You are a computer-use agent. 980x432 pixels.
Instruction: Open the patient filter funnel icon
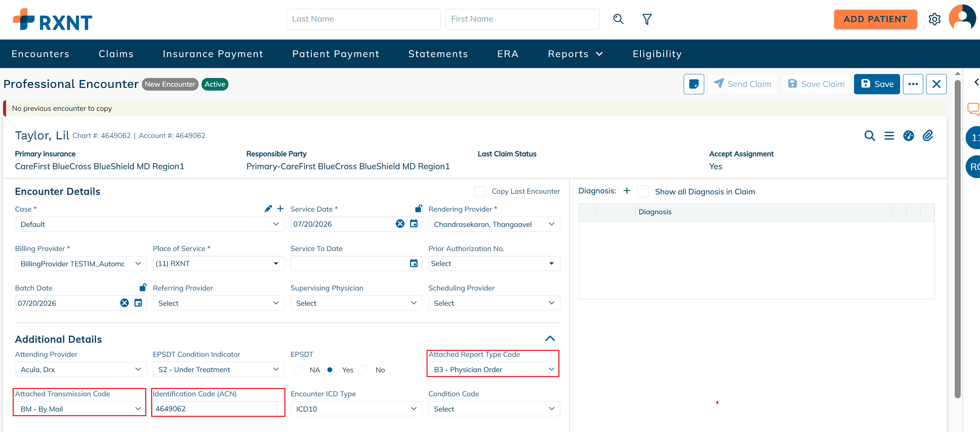click(x=647, y=19)
